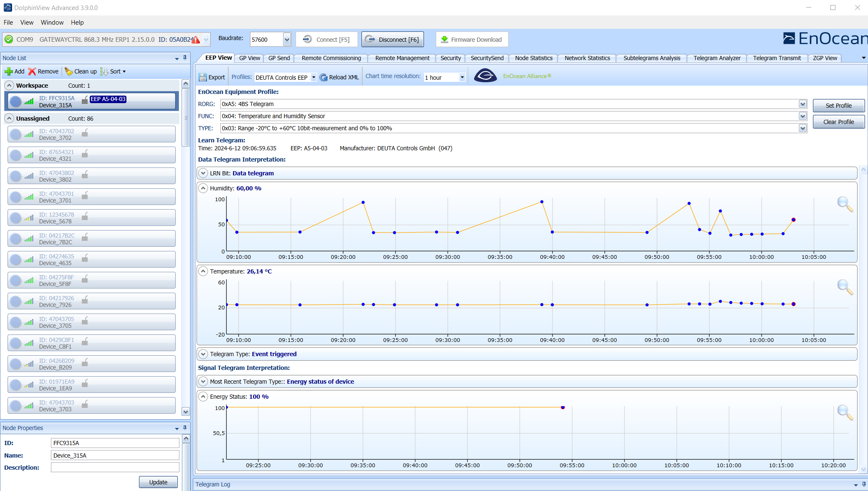Image resolution: width=868 pixels, height=491 pixels.
Task: Pin the Node List panel
Action: point(185,58)
